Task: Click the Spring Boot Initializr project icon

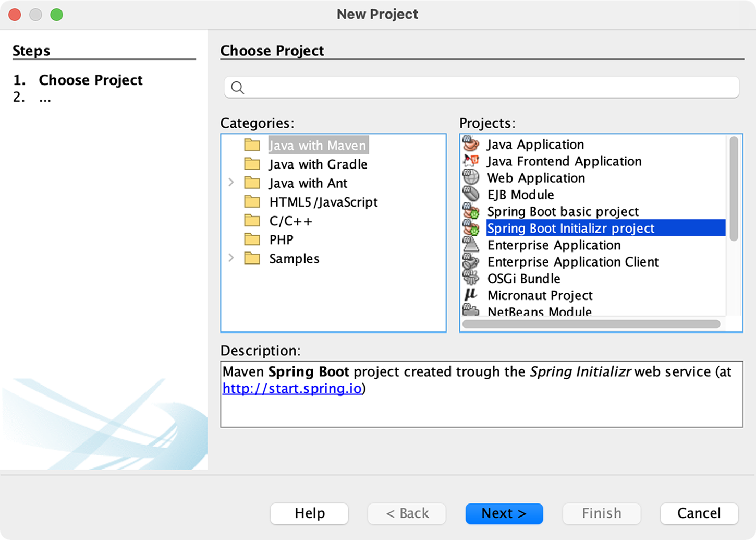Action: point(471,227)
